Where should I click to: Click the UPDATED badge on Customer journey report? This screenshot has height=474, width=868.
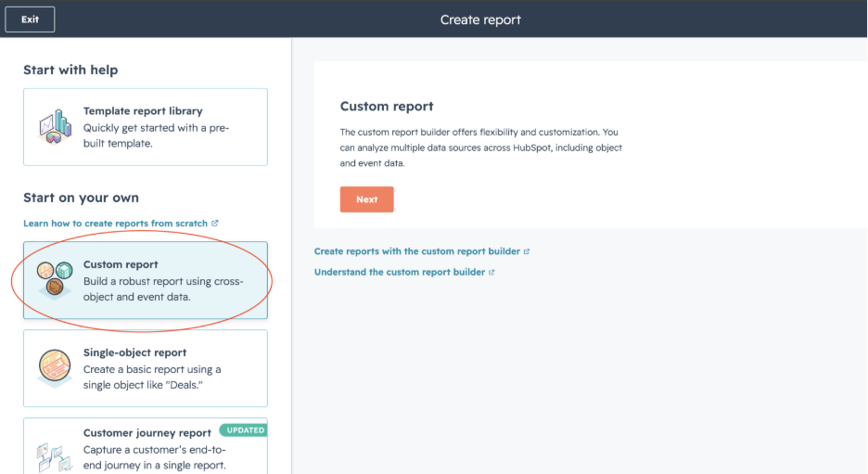[x=244, y=430]
